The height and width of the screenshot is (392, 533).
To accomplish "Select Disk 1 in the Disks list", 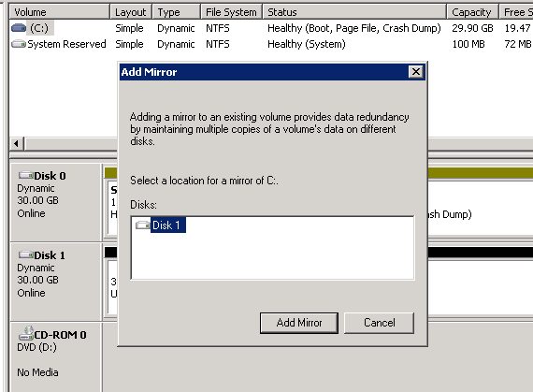I will click(x=166, y=225).
